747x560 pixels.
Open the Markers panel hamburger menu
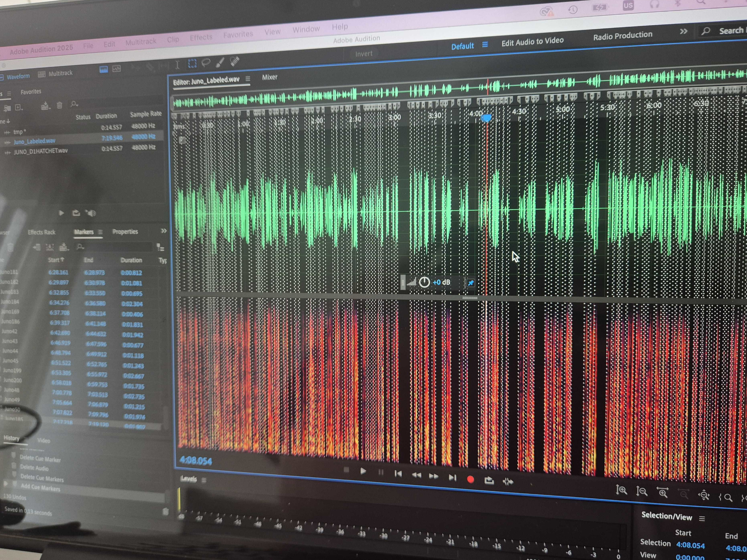(x=100, y=232)
